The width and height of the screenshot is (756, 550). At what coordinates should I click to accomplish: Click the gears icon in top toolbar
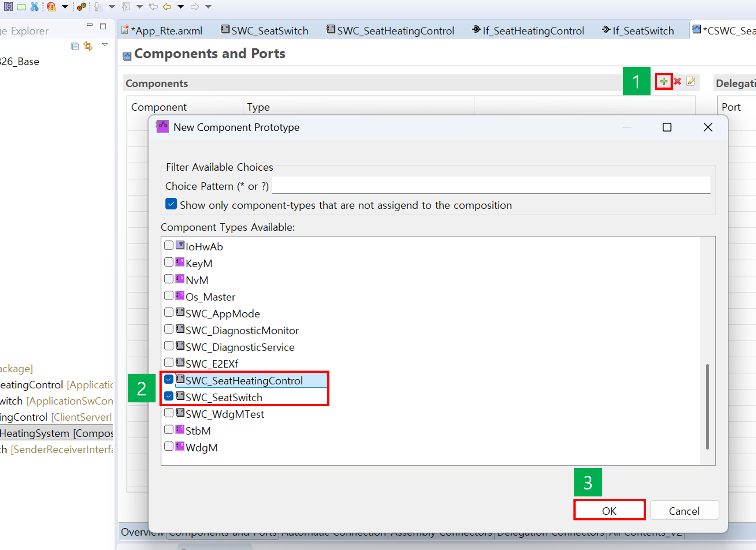tap(81, 7)
